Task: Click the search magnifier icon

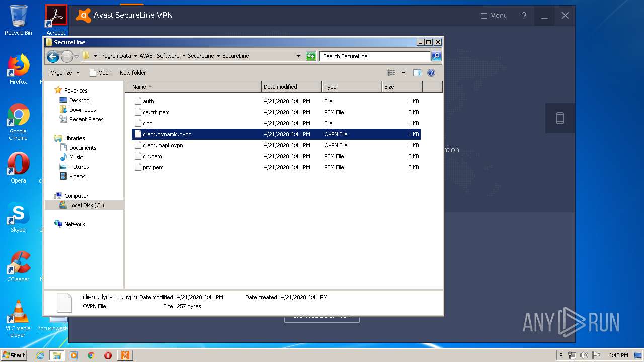Action: click(436, 56)
